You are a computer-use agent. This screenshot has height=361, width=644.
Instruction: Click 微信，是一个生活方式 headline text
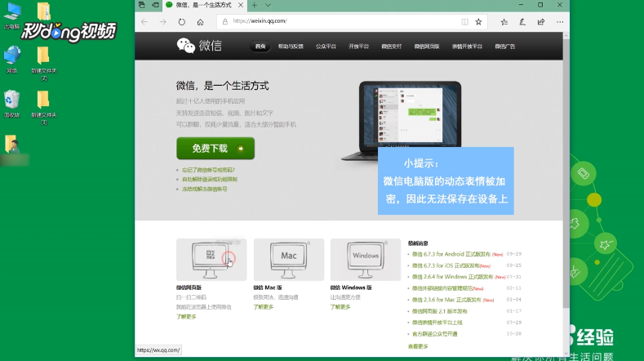tap(222, 86)
